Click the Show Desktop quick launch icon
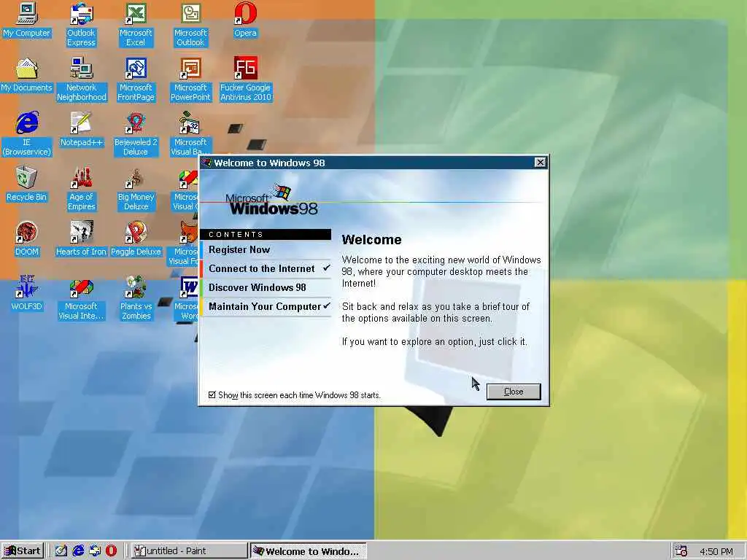 [61, 551]
